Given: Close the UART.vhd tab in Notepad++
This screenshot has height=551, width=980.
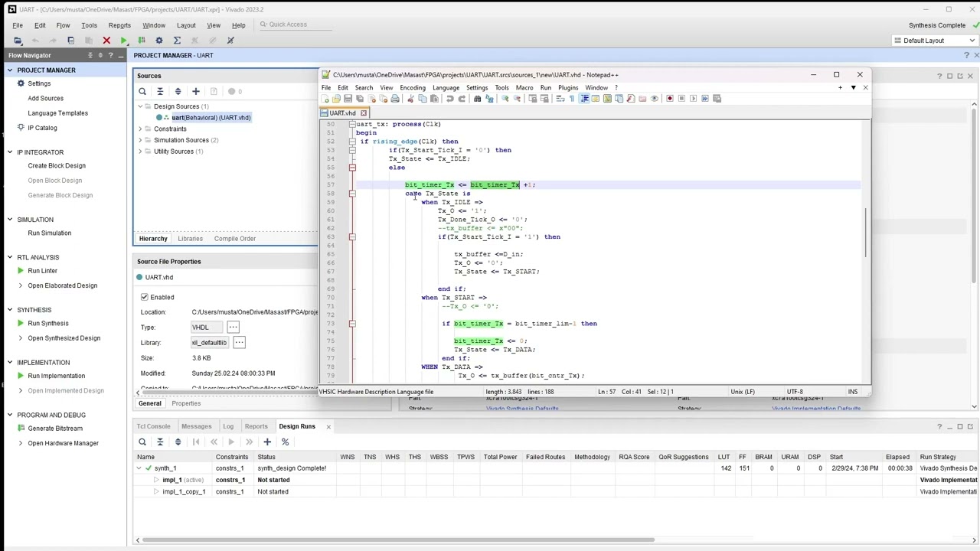Looking at the screenshot, I should coord(364,113).
